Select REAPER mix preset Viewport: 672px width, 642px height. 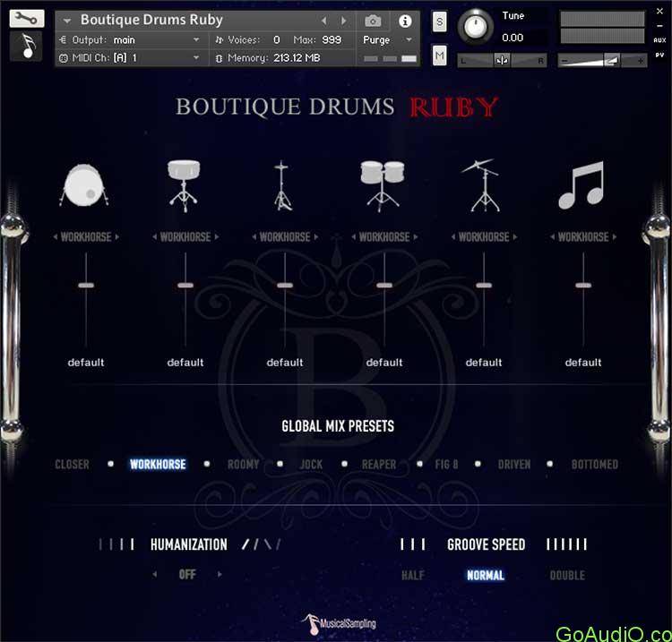coord(379,464)
